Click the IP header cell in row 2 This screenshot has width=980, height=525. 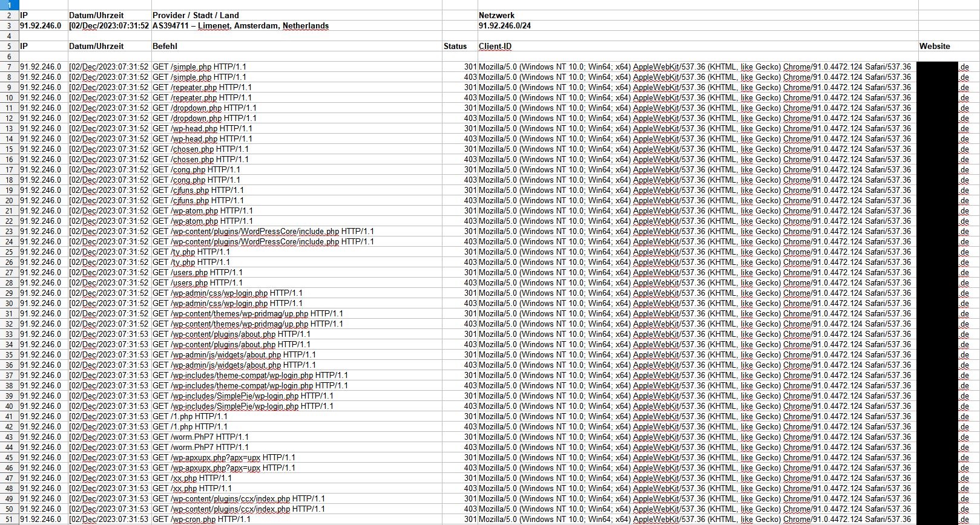coord(43,15)
